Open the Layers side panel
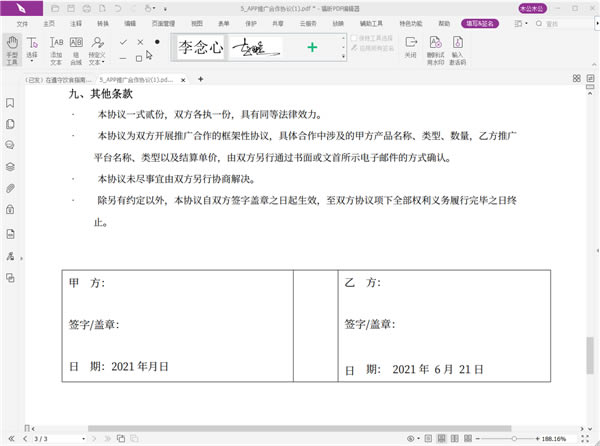Viewport: 600px width, 446px height. click(x=10, y=166)
